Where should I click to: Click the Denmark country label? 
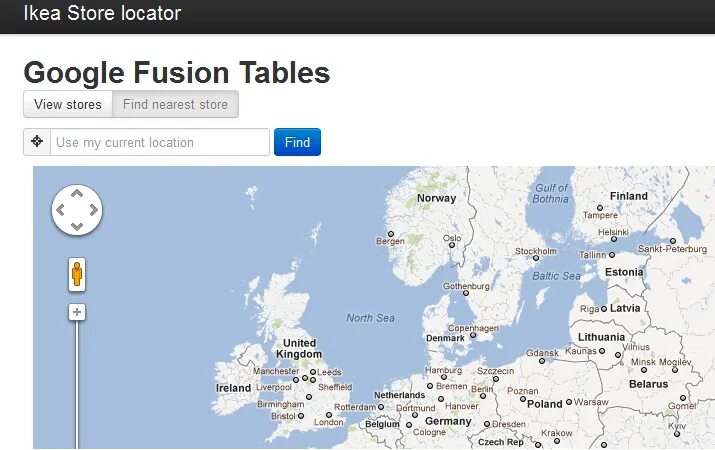(x=445, y=338)
